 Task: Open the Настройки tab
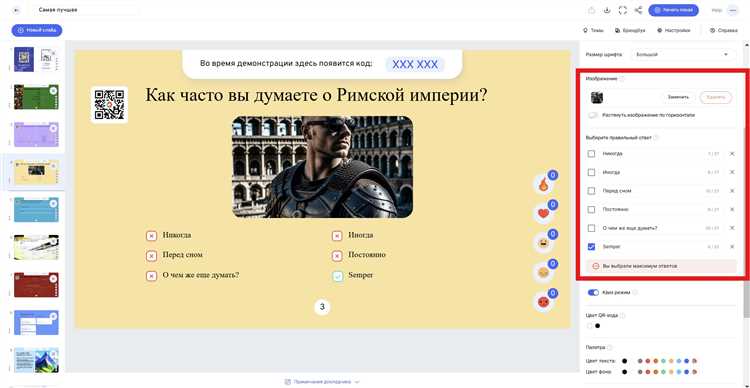click(673, 30)
